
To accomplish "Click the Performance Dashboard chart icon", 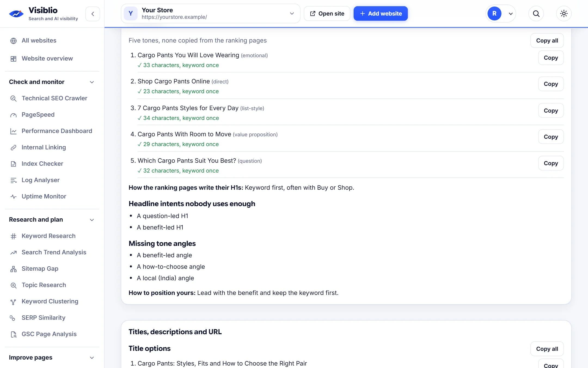I will (x=13, y=131).
